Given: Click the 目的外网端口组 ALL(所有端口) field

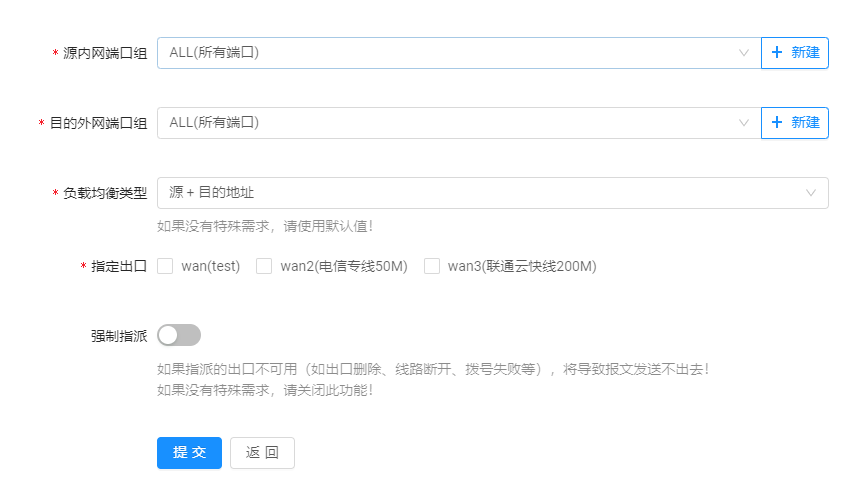Looking at the screenshot, I should pos(440,123).
